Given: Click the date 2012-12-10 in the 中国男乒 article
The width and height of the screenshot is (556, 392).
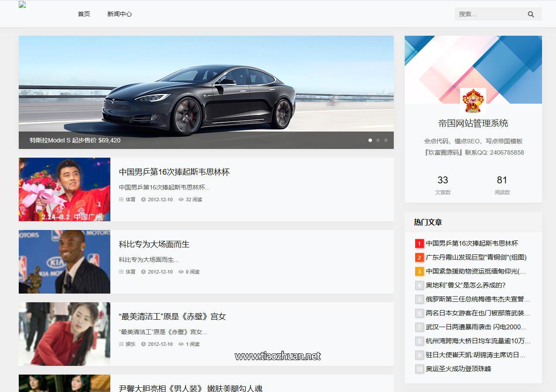Looking at the screenshot, I should click(160, 199).
